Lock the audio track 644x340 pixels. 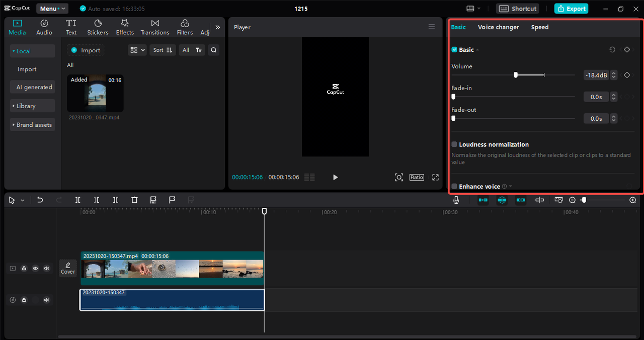click(x=24, y=300)
